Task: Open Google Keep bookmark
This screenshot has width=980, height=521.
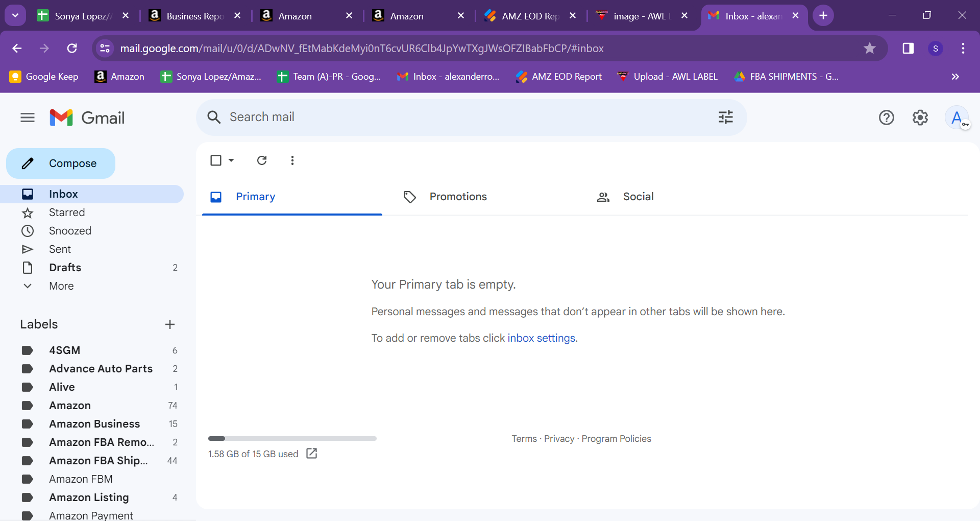Action: 44,77
